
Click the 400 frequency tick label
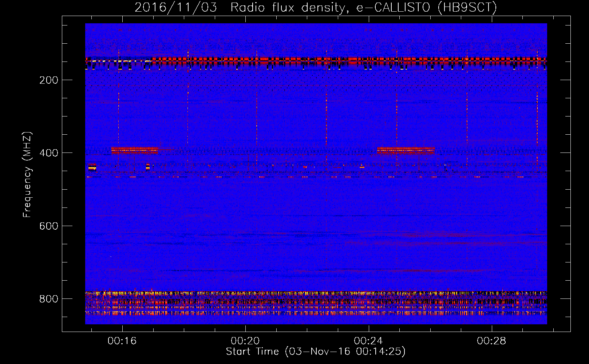point(49,153)
